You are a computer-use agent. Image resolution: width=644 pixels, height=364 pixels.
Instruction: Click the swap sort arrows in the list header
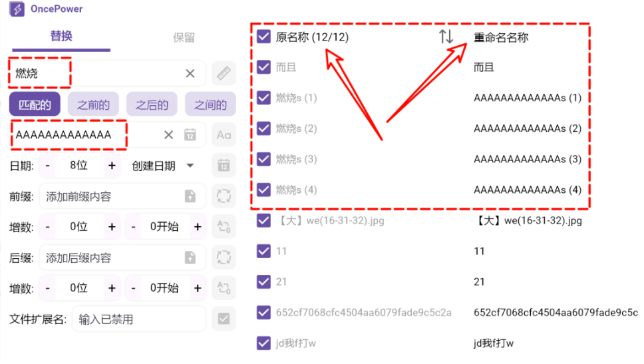click(x=446, y=37)
